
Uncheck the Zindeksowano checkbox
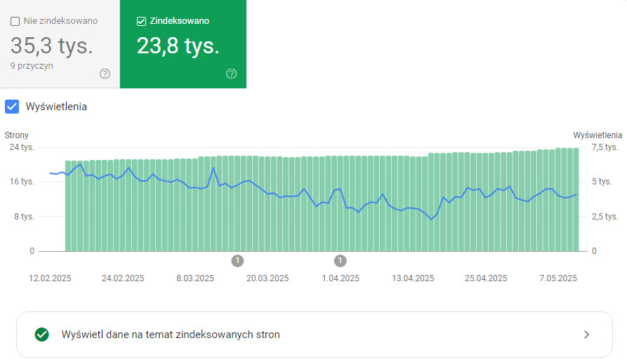click(x=141, y=21)
